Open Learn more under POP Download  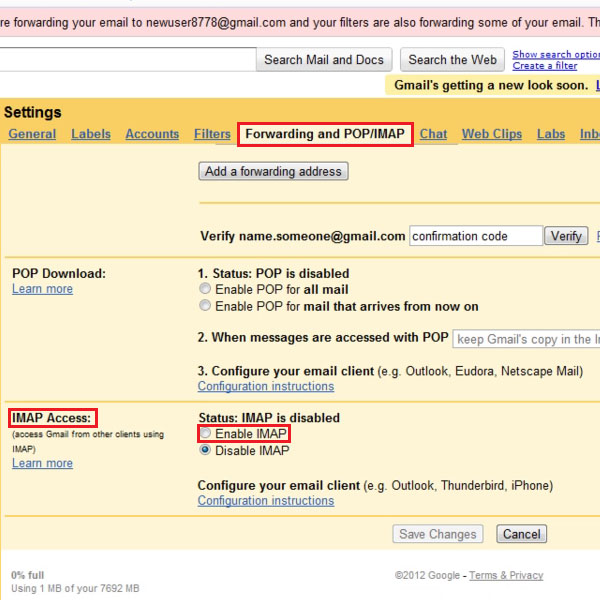click(x=42, y=289)
